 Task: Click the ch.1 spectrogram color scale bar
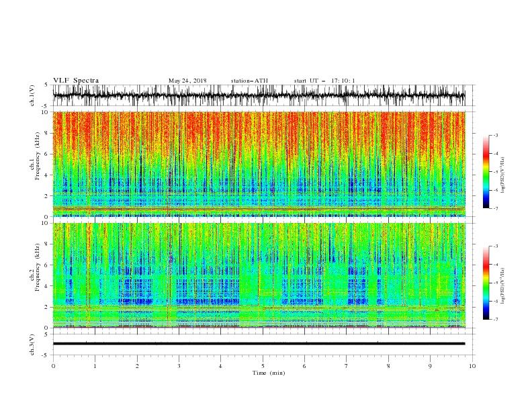tap(486, 172)
